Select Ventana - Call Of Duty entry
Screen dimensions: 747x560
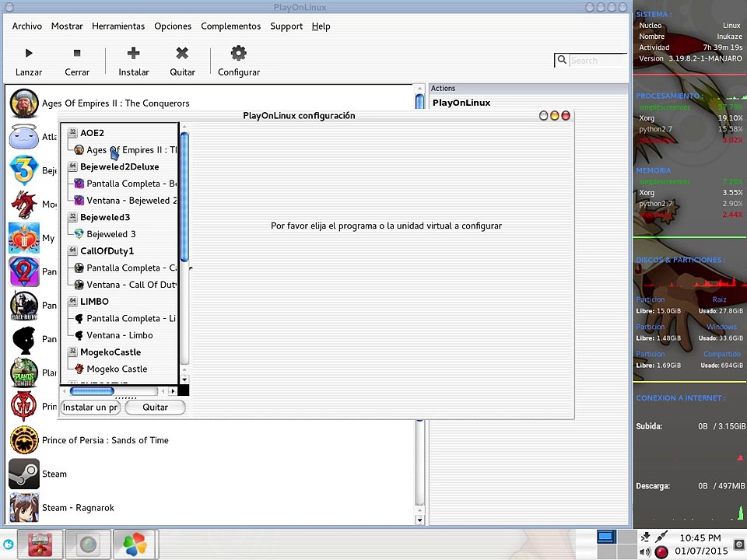pos(132,285)
